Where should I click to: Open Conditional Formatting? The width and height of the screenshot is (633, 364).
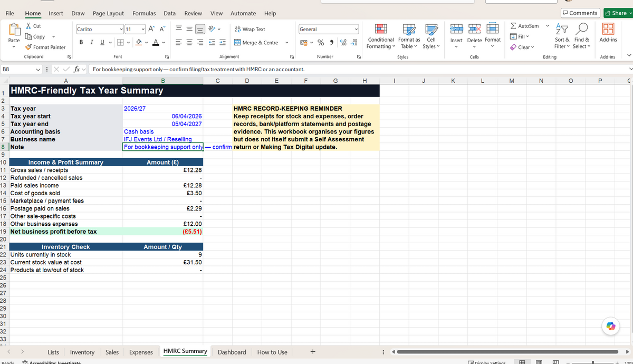pos(381,36)
